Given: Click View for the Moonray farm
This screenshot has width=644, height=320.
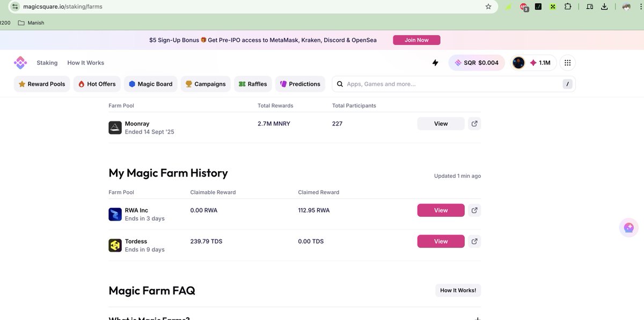Looking at the screenshot, I should tap(441, 123).
